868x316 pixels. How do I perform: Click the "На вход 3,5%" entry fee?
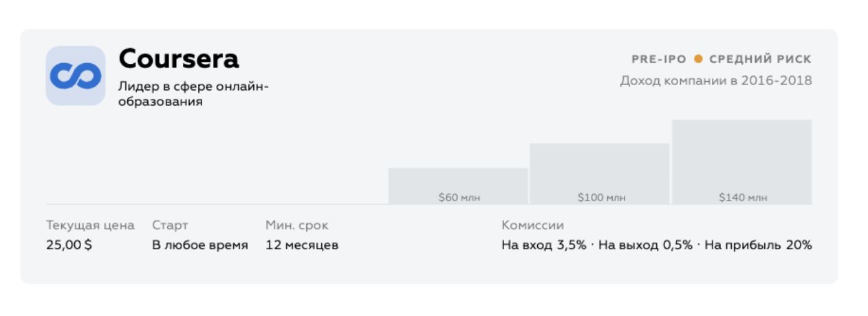543,245
